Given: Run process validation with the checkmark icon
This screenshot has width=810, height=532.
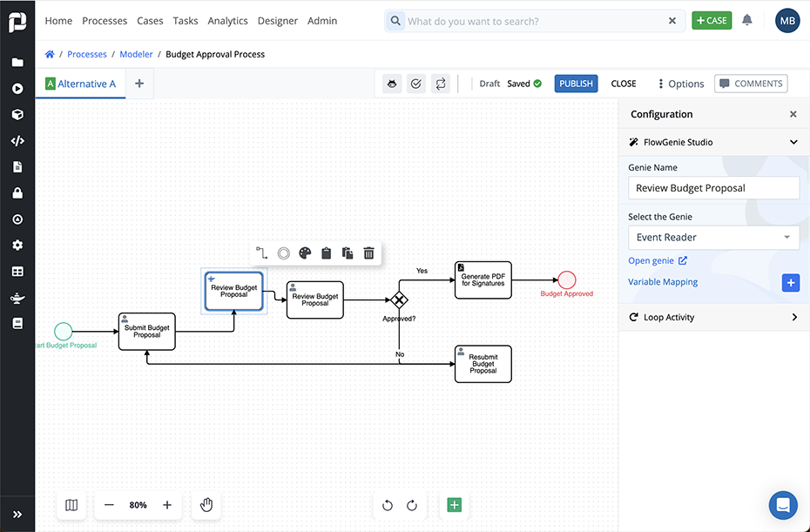Looking at the screenshot, I should pyautogui.click(x=415, y=83).
